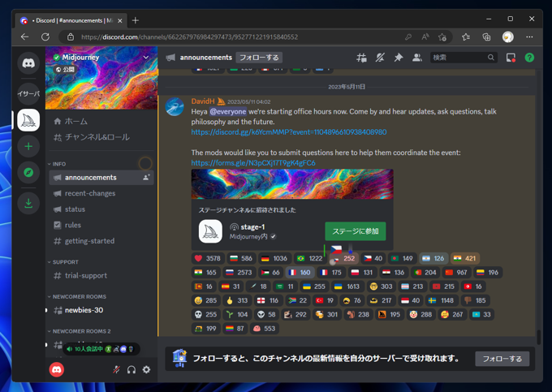
Task: Click the add a server plus icon
Action: click(28, 146)
